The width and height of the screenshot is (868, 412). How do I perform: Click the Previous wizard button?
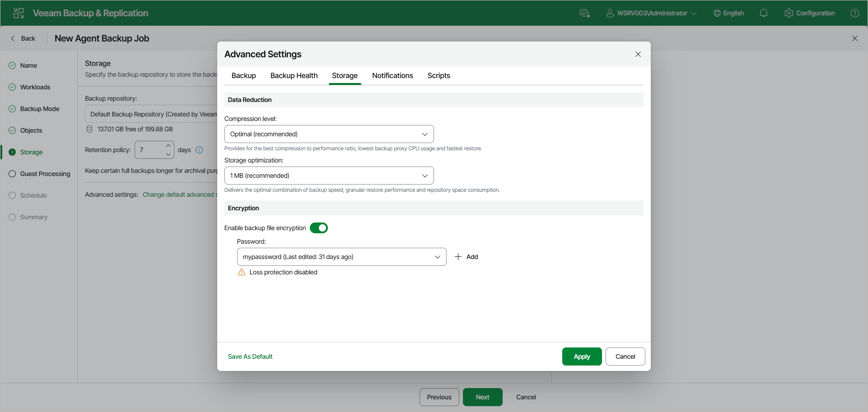[439, 397]
